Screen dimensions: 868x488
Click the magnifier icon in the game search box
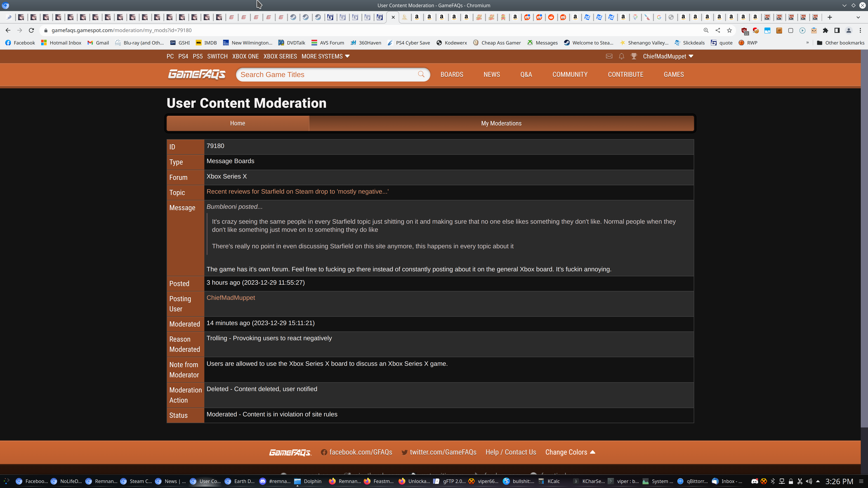pos(421,74)
